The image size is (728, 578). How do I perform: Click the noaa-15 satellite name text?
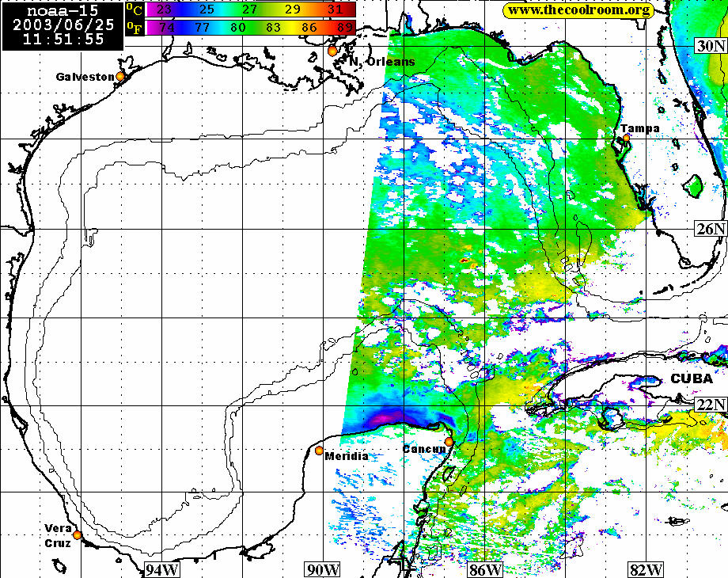pos(63,10)
